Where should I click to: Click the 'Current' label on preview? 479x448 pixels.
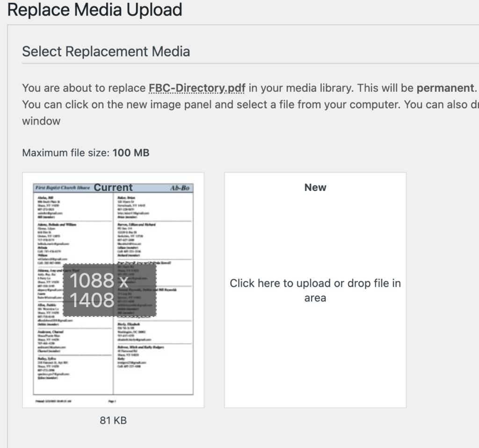point(113,187)
